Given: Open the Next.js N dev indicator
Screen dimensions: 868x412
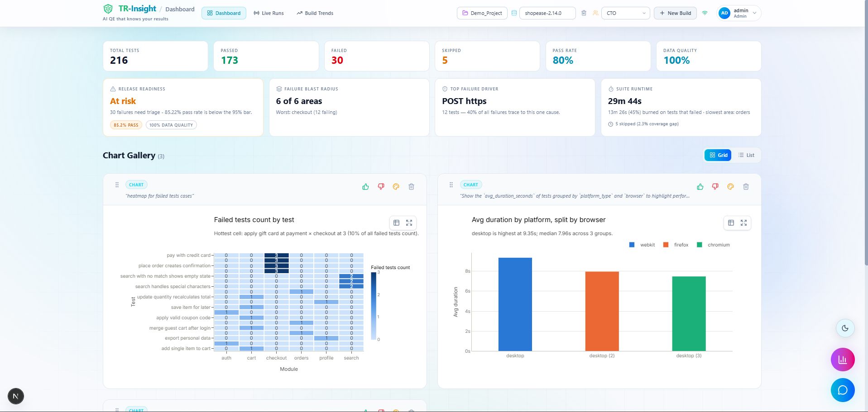Looking at the screenshot, I should [16, 396].
